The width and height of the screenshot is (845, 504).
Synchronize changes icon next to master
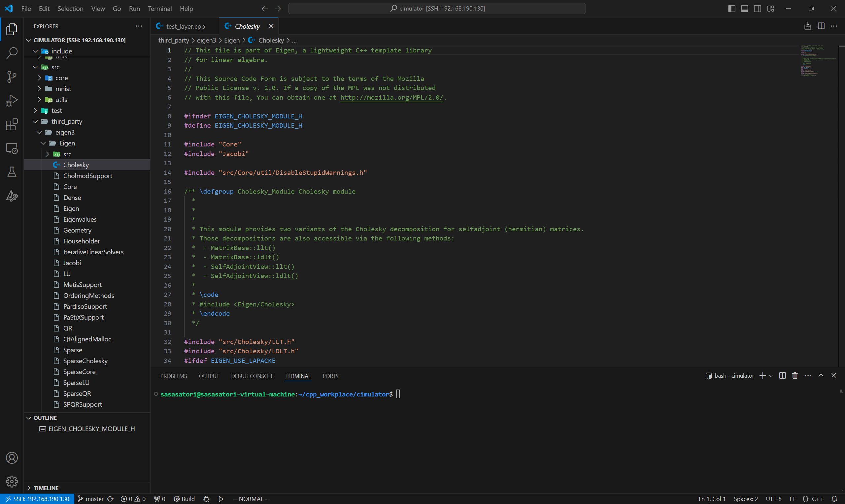pos(110,499)
